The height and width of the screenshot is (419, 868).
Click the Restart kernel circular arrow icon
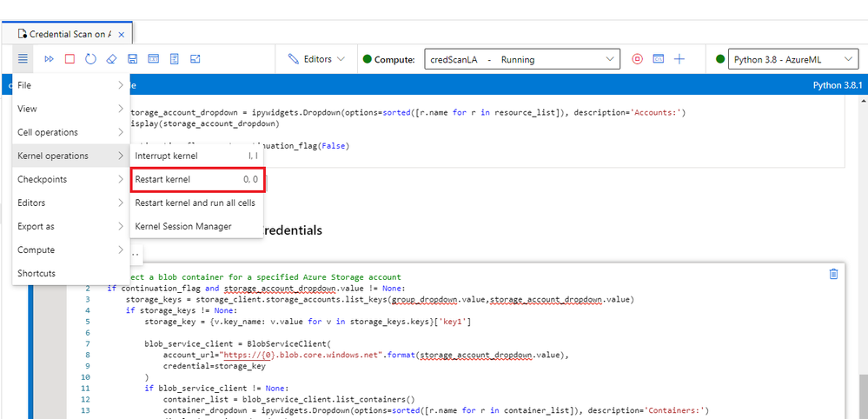(x=90, y=58)
